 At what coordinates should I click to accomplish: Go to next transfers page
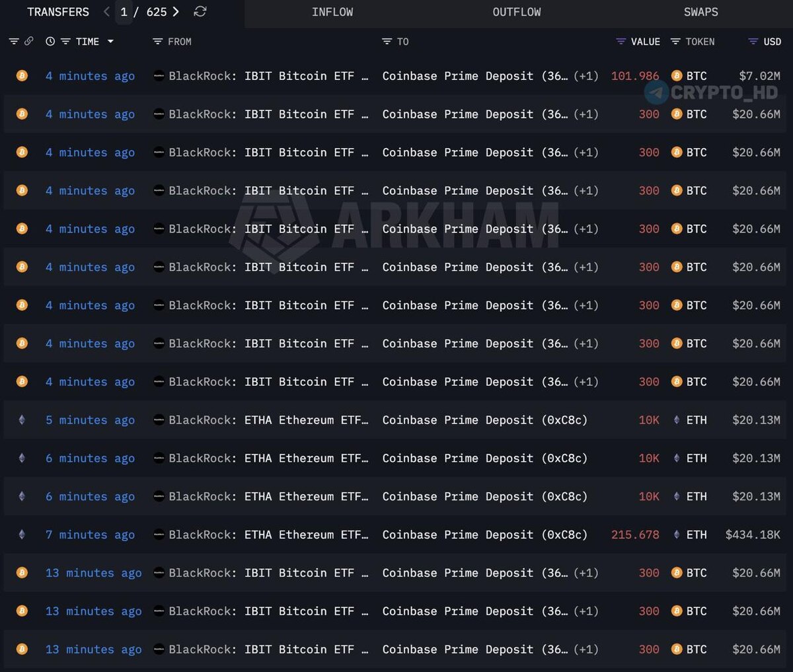[x=176, y=12]
